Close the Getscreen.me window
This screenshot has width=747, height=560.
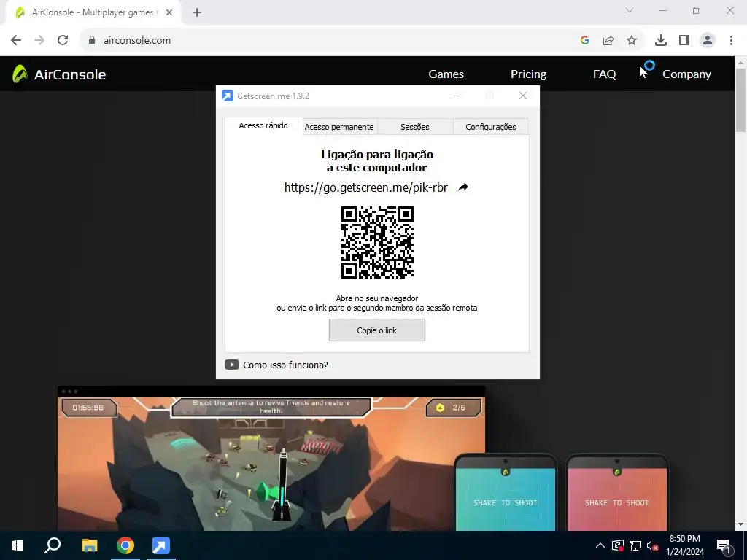point(523,96)
